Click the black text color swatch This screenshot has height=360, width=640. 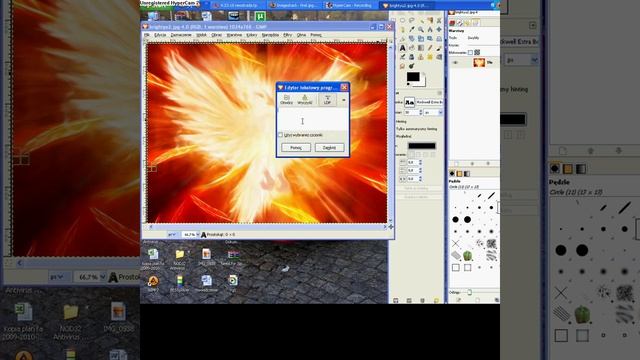422,146
